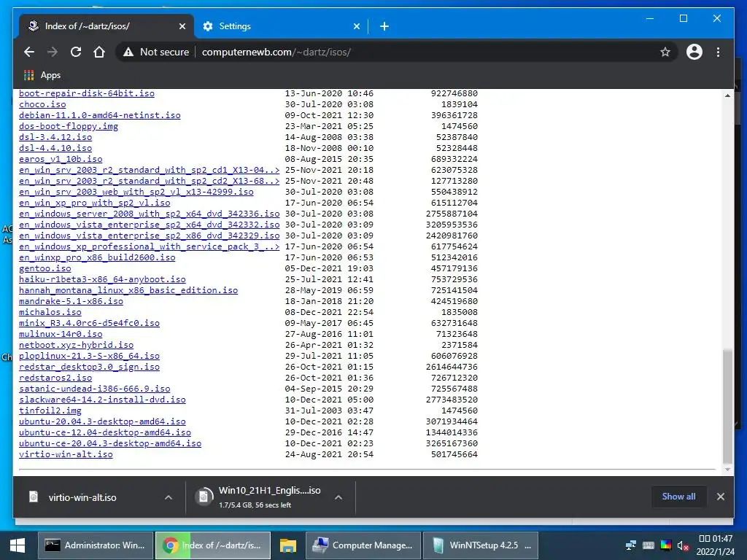
Task: Click the dos-boot-floppy.img link
Action: point(69,126)
